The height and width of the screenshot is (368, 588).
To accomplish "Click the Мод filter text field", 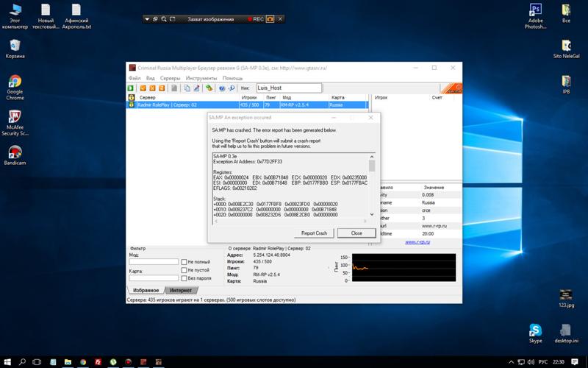I will click(154, 262).
